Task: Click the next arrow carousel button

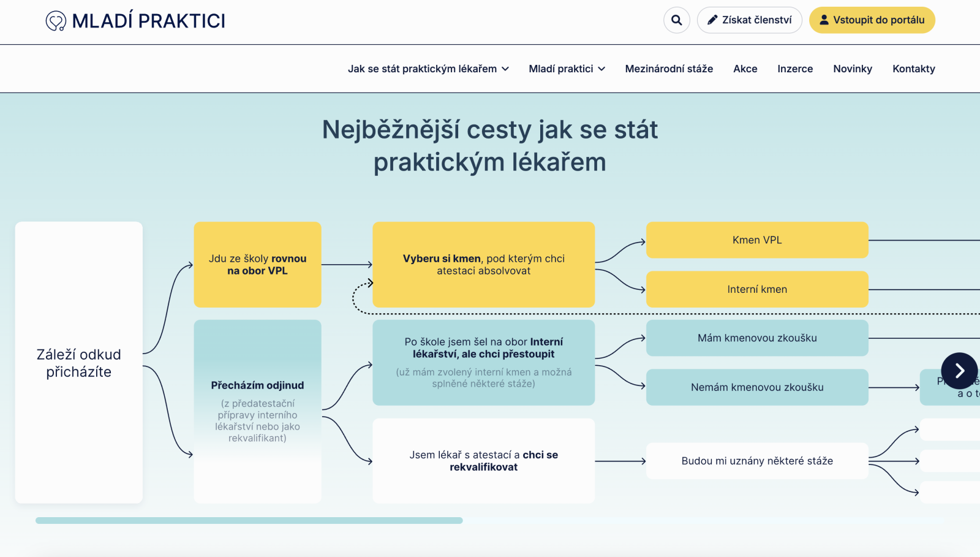Action: (x=959, y=371)
